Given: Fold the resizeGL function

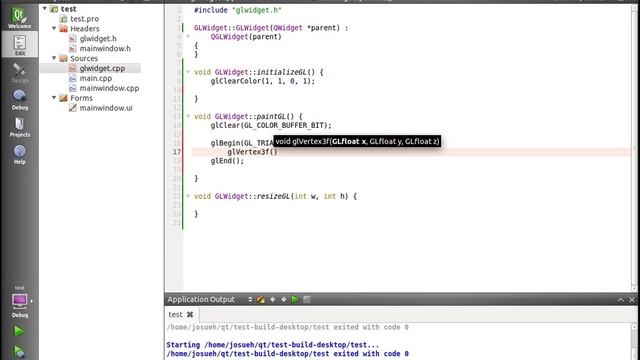Looking at the screenshot, I should [x=188, y=196].
